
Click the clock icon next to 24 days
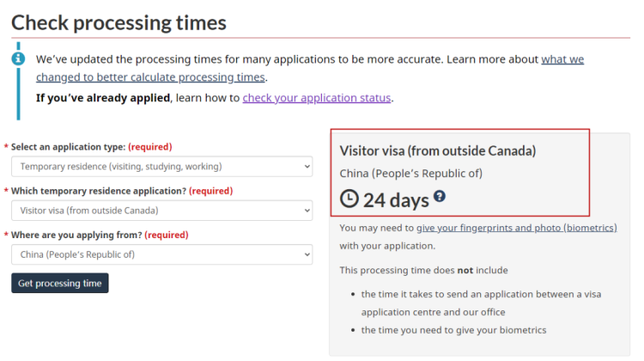[349, 199]
